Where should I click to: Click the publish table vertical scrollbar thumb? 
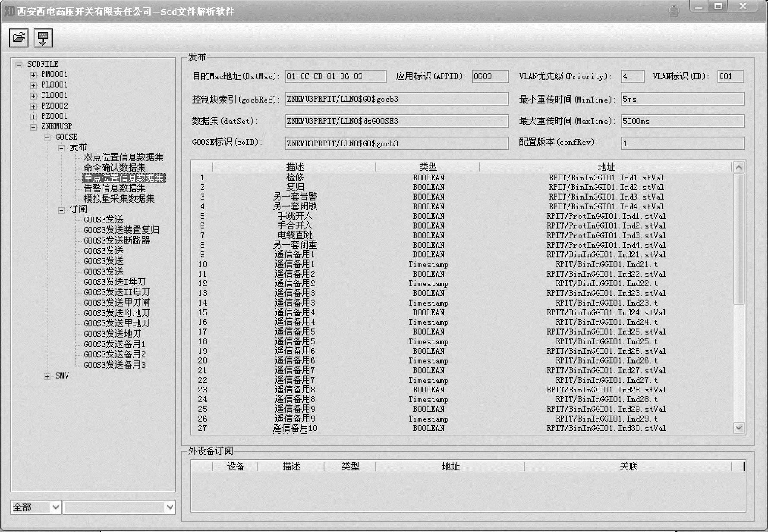point(739,239)
